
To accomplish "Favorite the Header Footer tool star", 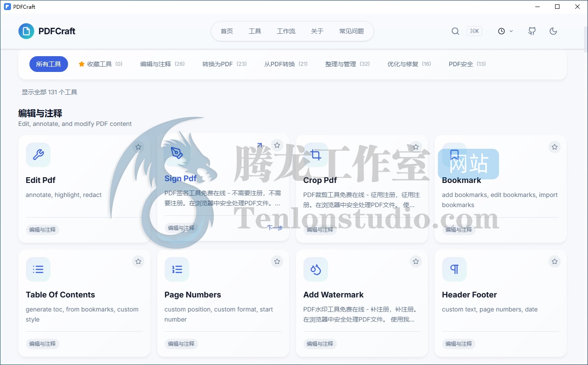I will pyautogui.click(x=555, y=261).
